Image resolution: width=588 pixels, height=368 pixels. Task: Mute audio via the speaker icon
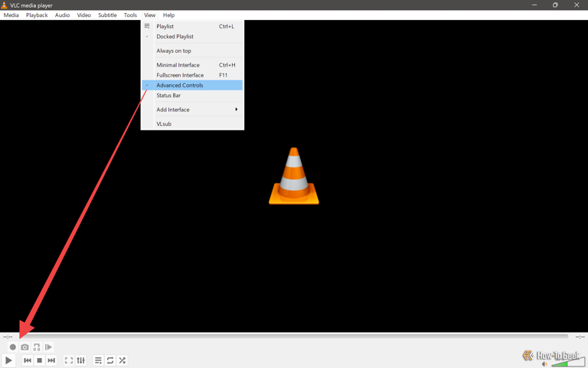(545, 364)
